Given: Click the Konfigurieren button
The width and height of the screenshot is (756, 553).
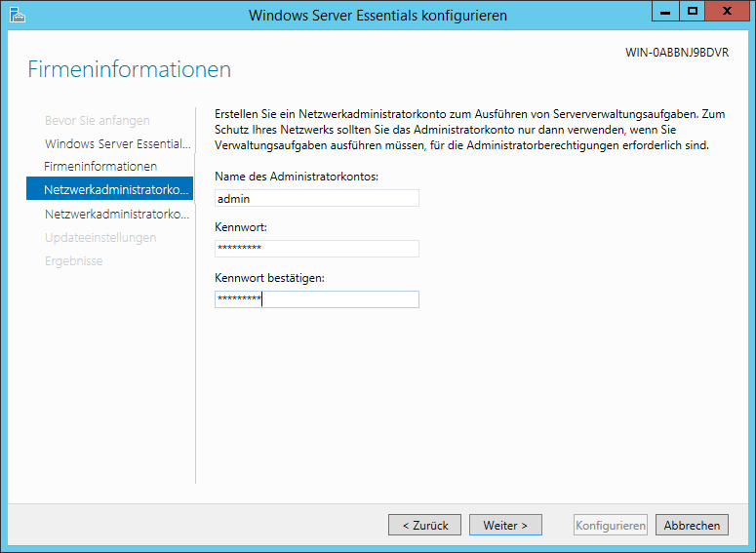Looking at the screenshot, I should (611, 525).
